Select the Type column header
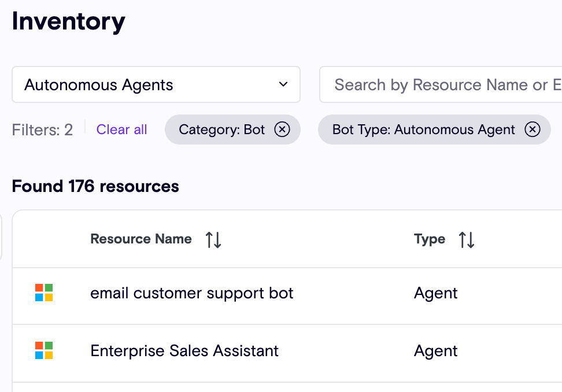Image resolution: width=562 pixels, height=392 pixels. tap(430, 239)
